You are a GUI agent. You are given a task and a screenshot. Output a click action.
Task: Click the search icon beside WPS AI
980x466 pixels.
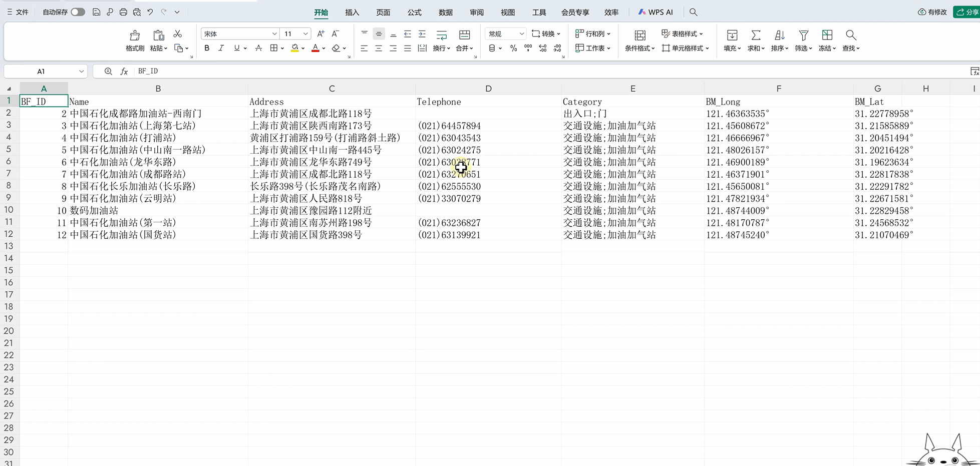coord(694,12)
